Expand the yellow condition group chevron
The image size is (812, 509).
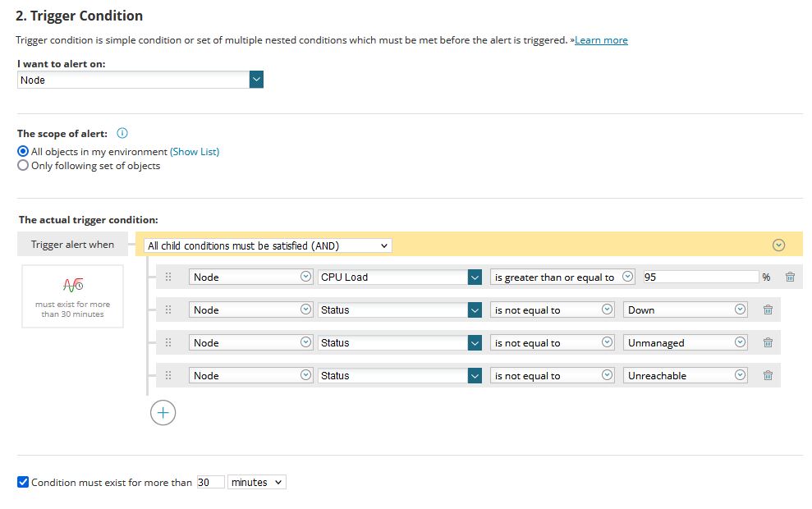tap(779, 245)
